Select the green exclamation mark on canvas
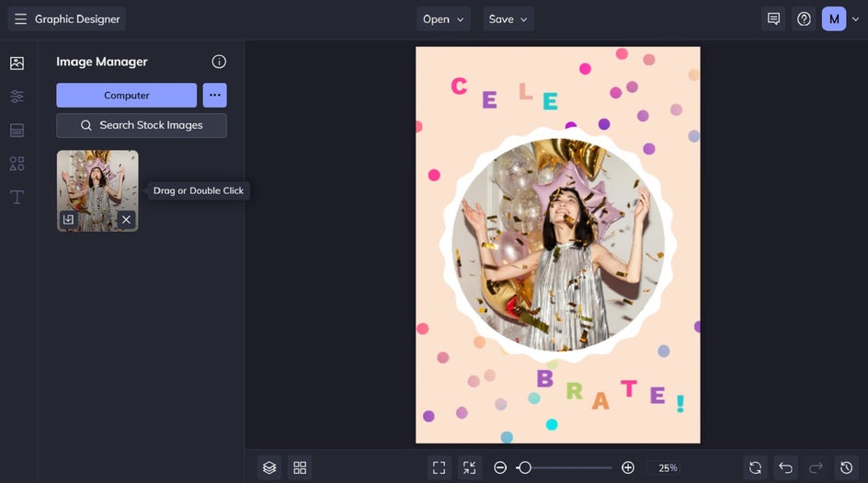Image resolution: width=868 pixels, height=483 pixels. [680, 403]
